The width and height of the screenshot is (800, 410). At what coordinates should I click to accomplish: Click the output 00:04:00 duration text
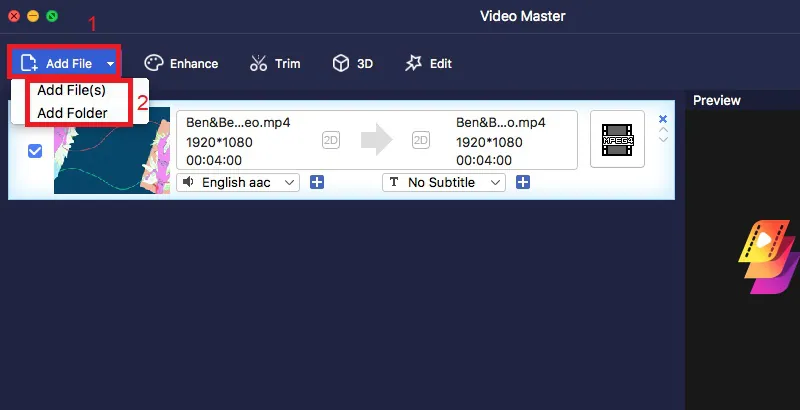[x=484, y=161]
